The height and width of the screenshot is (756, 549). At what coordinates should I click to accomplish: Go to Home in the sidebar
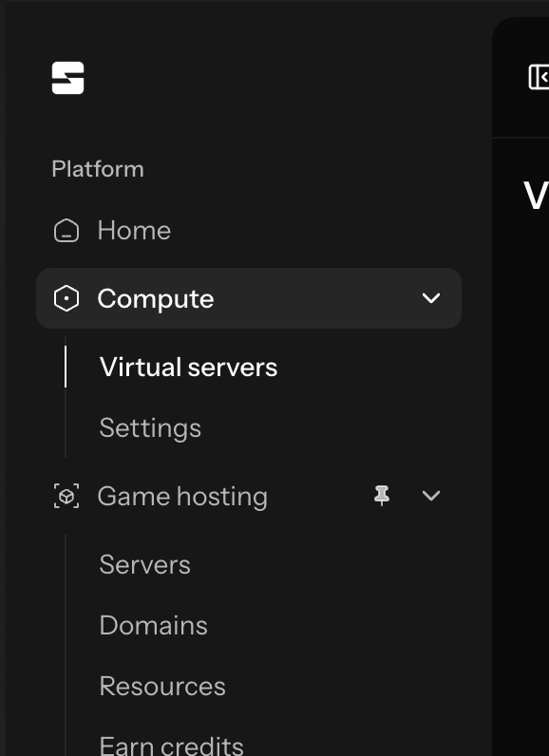point(134,231)
